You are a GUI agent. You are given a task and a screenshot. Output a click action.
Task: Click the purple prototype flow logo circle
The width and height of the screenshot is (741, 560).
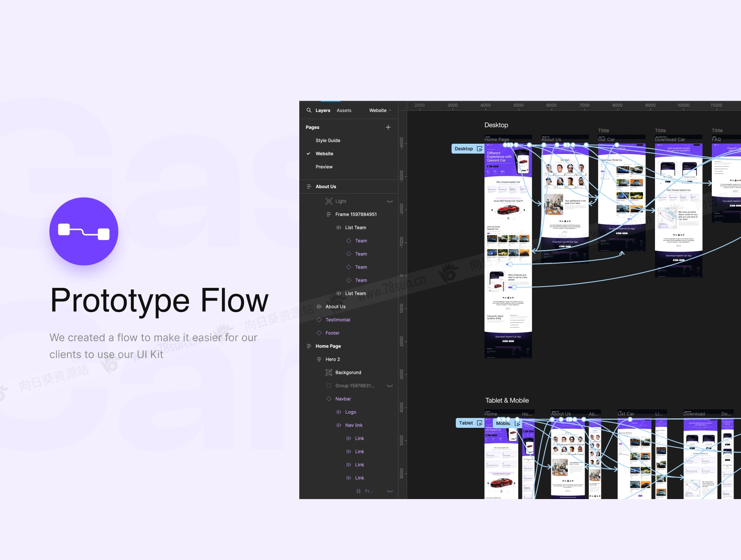click(x=84, y=231)
